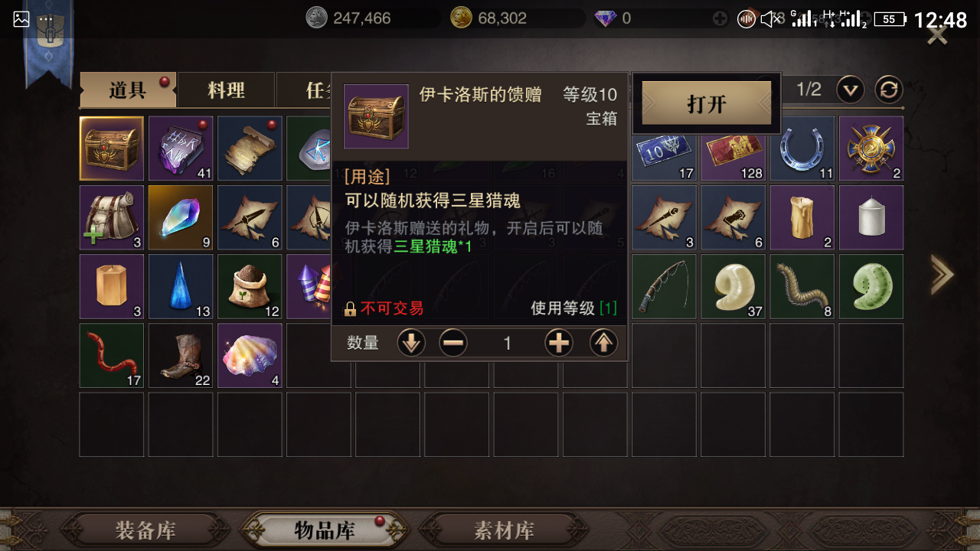Screen dimensions: 980x551
Task: Decrease quantity with the minus button
Action: [x=453, y=344]
